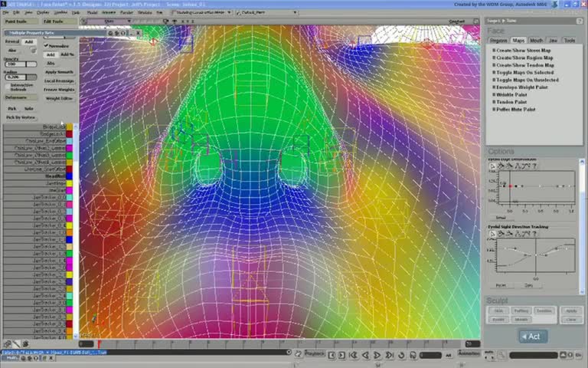Close the Multiple Property Sets panel
Image resolution: width=588 pixels, height=368 pixels.
[138, 33]
